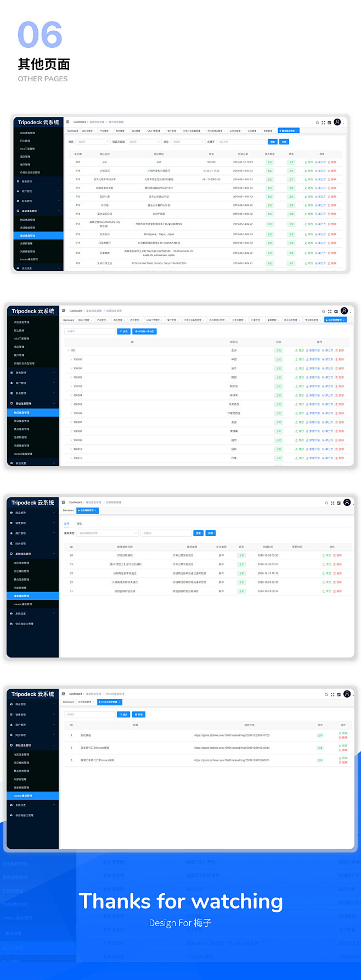Focus keyword input on Invoice模板管理 page
This screenshot has width=361, height=980.
(90, 714)
